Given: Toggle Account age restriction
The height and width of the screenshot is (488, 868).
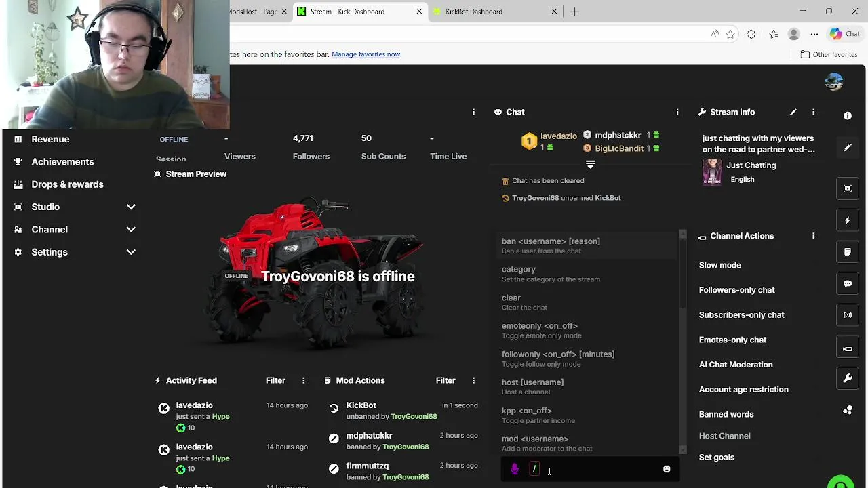Looking at the screenshot, I should tap(743, 390).
